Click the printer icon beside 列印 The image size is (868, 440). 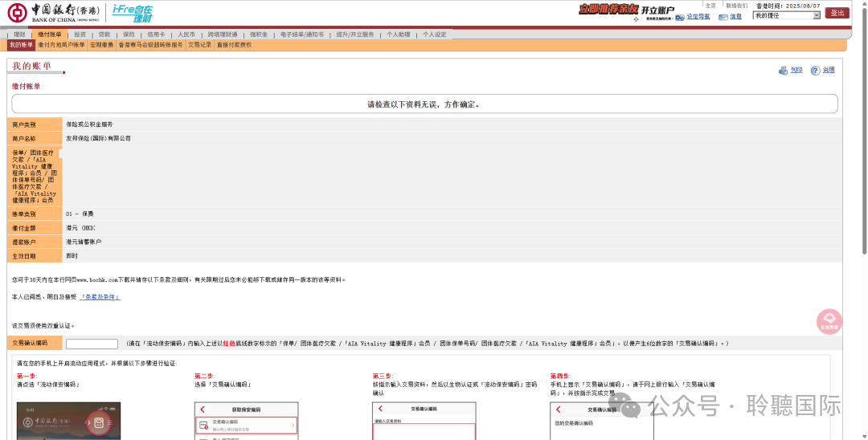(x=784, y=71)
